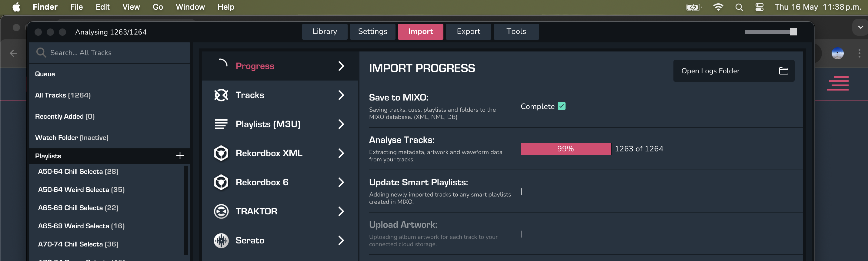Open the Settings tab

pos(372,32)
